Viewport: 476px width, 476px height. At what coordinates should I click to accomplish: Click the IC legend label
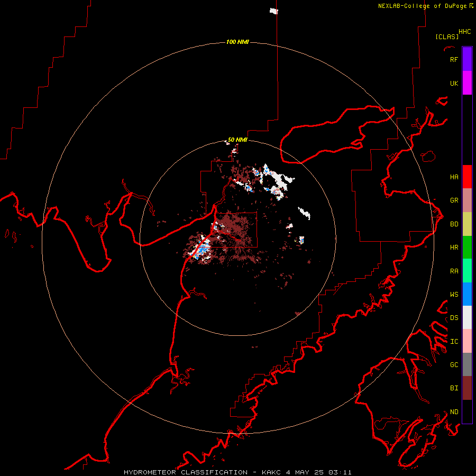click(454, 341)
